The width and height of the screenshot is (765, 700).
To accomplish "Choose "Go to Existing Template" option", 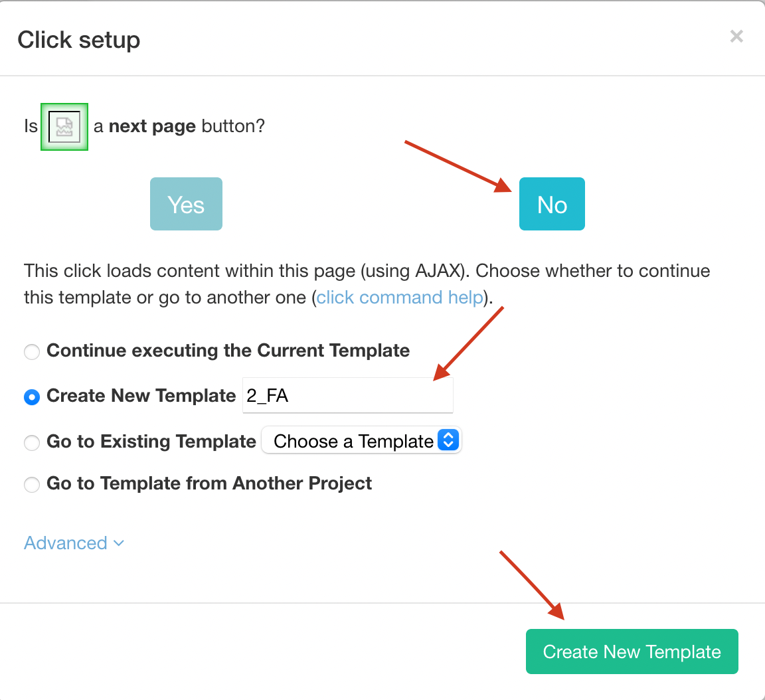I will [31, 442].
